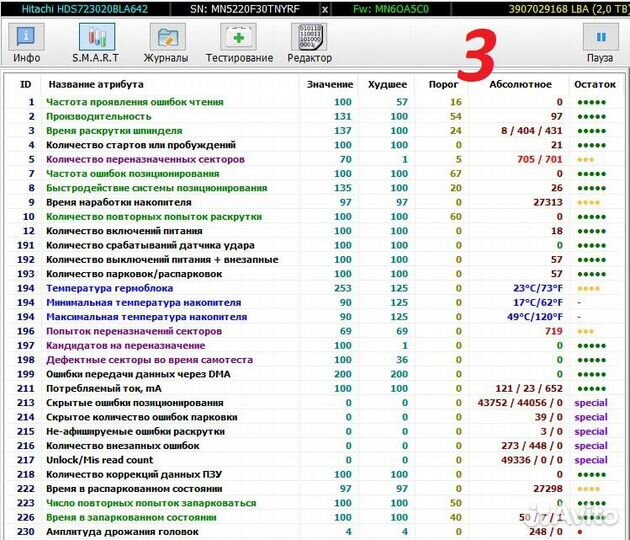Sort table by ID column header

[x=25, y=84]
